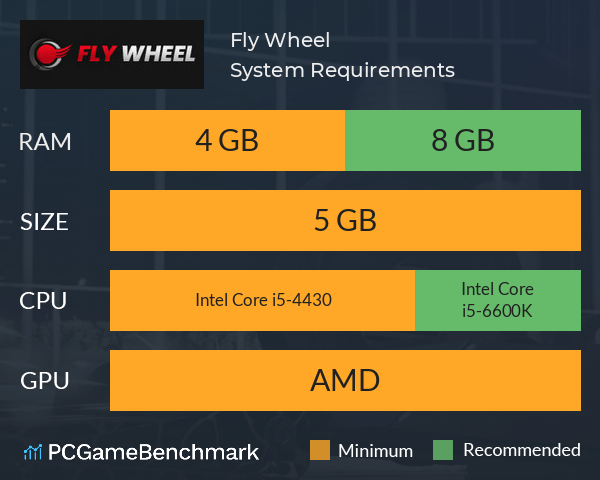The width and height of the screenshot is (600, 480).
Task: Click the Recommended legend label
Action: (522, 450)
